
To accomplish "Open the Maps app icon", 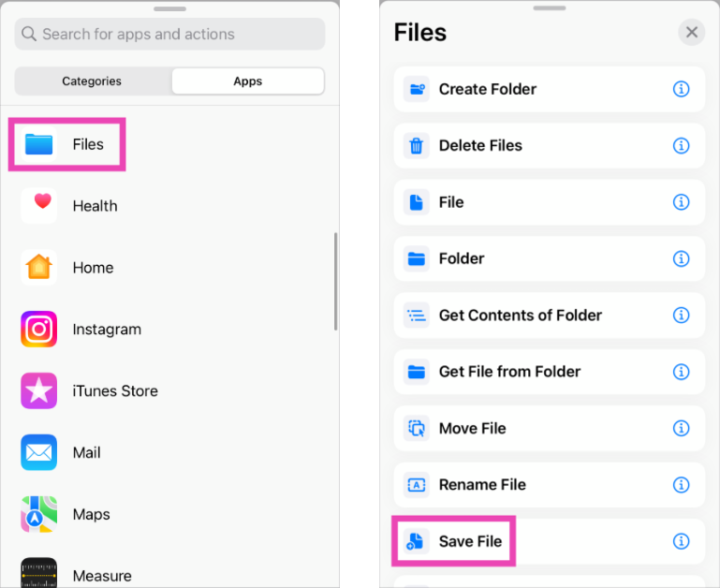I will coord(39,515).
